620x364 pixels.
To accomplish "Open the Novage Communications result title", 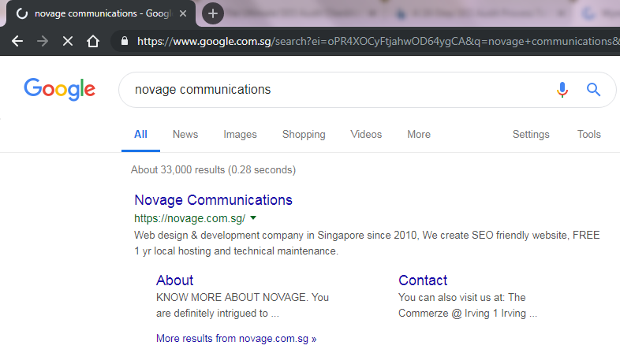I will [213, 200].
